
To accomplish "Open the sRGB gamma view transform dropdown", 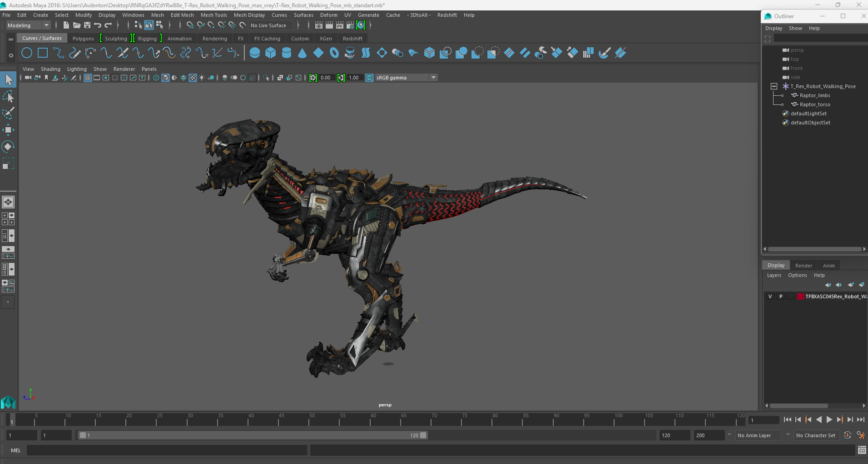I will coord(406,78).
